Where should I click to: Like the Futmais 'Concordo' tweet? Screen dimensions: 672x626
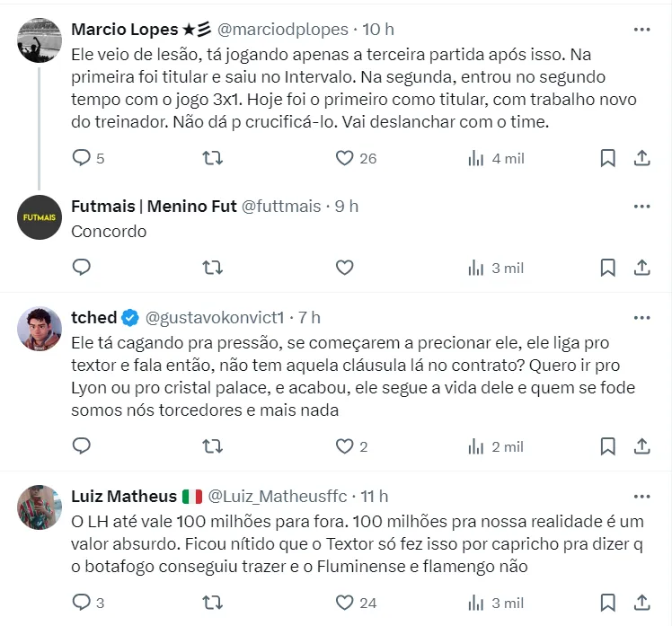(x=344, y=268)
